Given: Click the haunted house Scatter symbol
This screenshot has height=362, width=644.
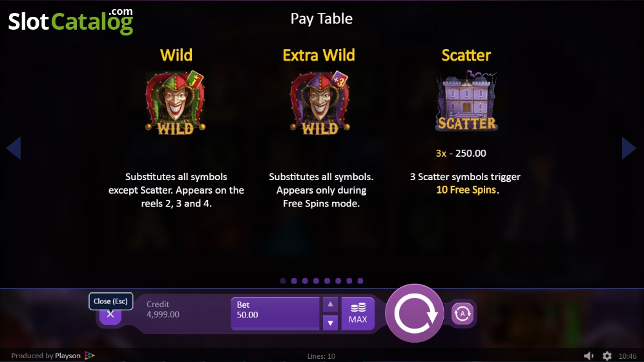Looking at the screenshot, I should 466,101.
